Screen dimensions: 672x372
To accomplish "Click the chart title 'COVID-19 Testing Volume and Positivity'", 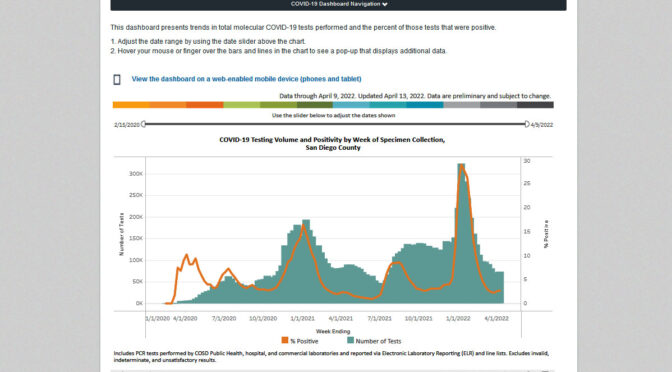I will [332, 144].
